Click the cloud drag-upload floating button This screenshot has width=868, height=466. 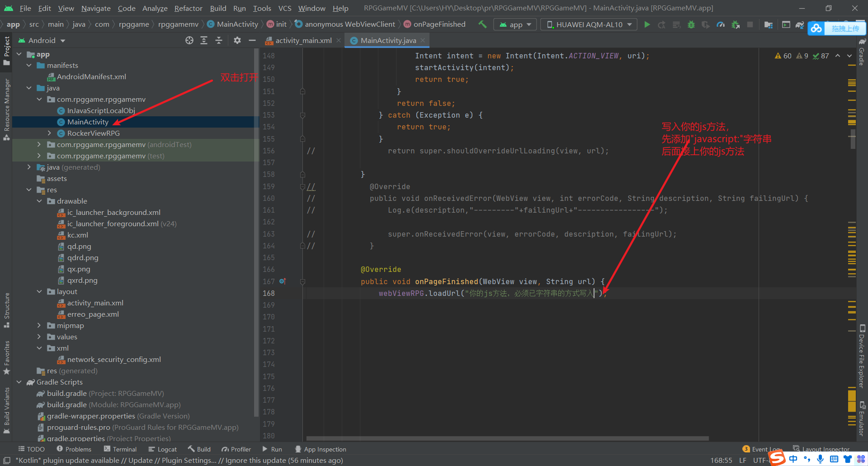tap(837, 29)
